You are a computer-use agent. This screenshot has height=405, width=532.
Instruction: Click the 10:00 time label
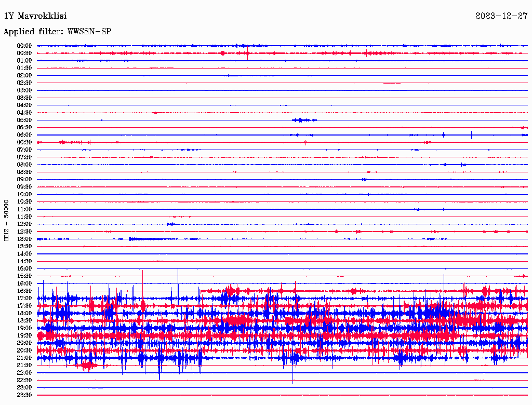24,194
